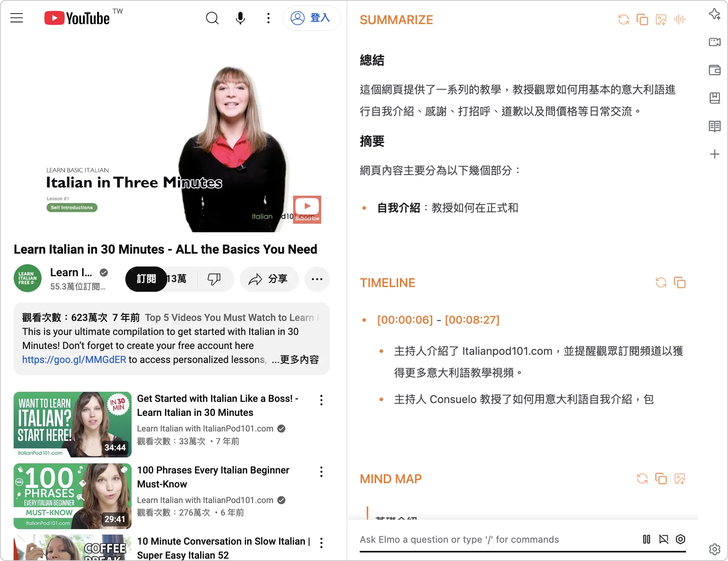This screenshot has height=561, width=728.
Task: Copy the Mind Map section
Action: pyautogui.click(x=661, y=479)
